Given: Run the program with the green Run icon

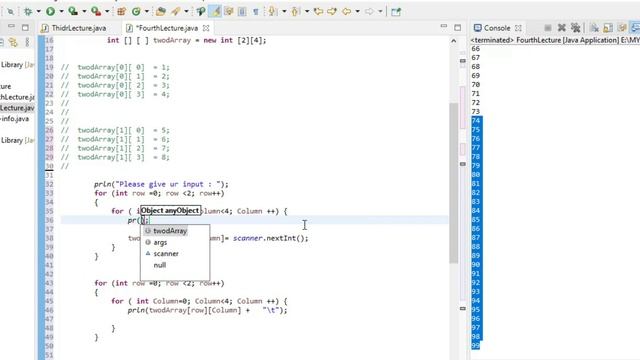Looking at the screenshot, I should coord(50,11).
